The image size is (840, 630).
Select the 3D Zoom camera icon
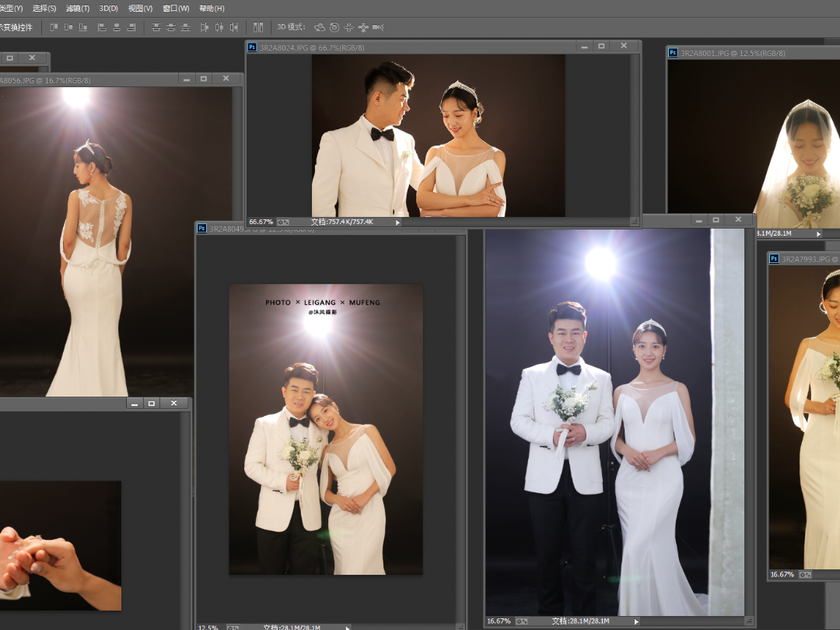(x=378, y=27)
